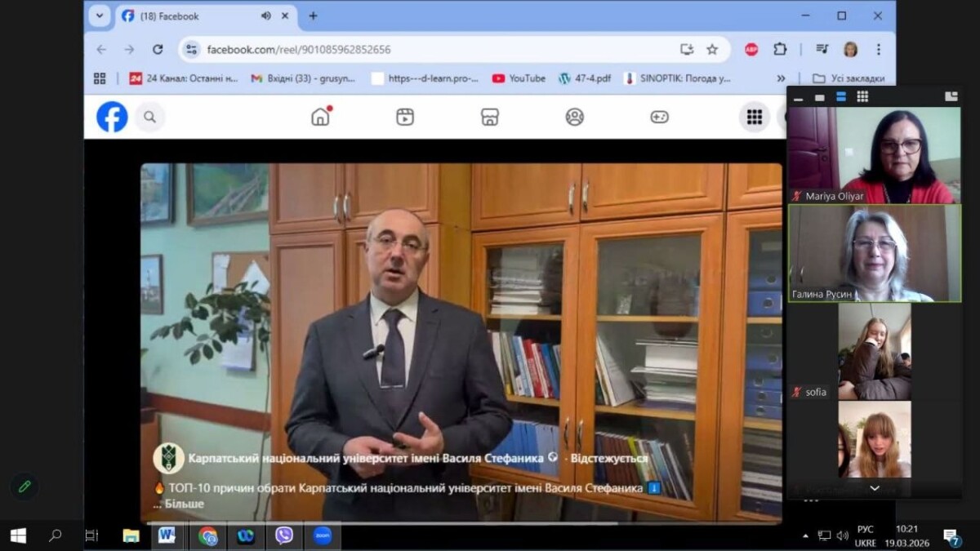Viewport: 980px width, 551px height.
Task: Click the reel video progress bar
Action: [461, 523]
